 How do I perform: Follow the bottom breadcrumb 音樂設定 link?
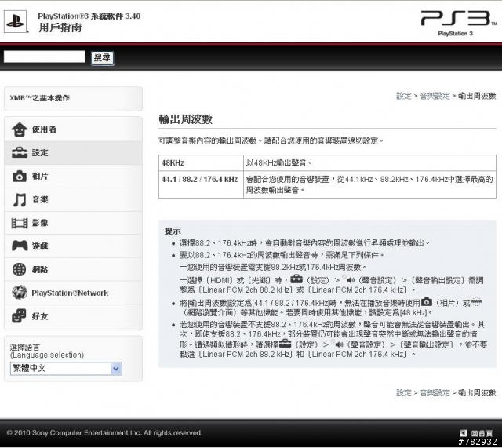pos(435,392)
